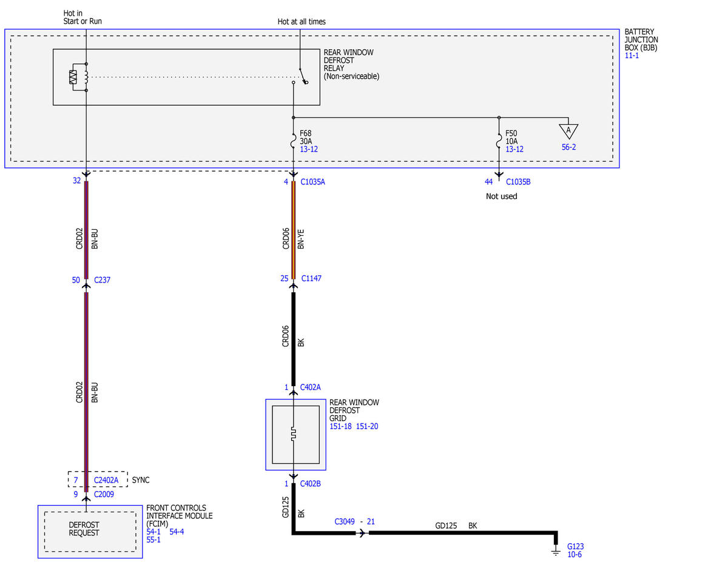Open the 54-1 FCIM reference
The height and width of the screenshot is (562, 728).
(153, 532)
